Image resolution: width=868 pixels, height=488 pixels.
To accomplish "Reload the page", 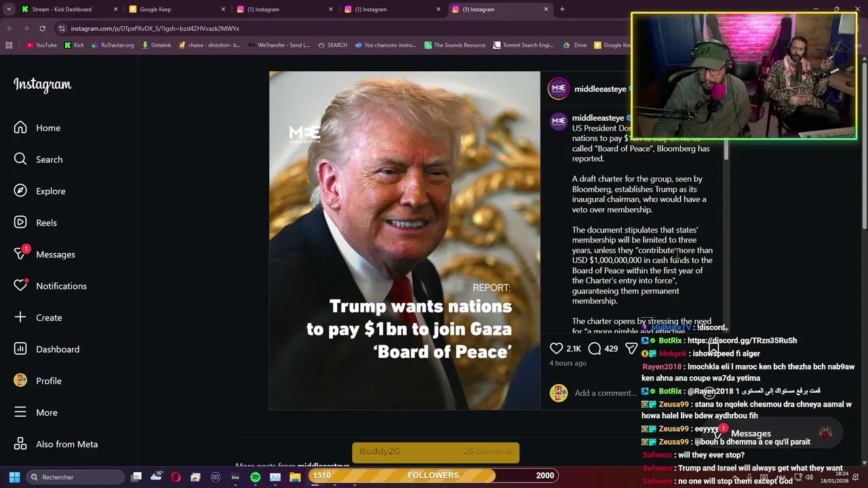I will click(x=42, y=28).
